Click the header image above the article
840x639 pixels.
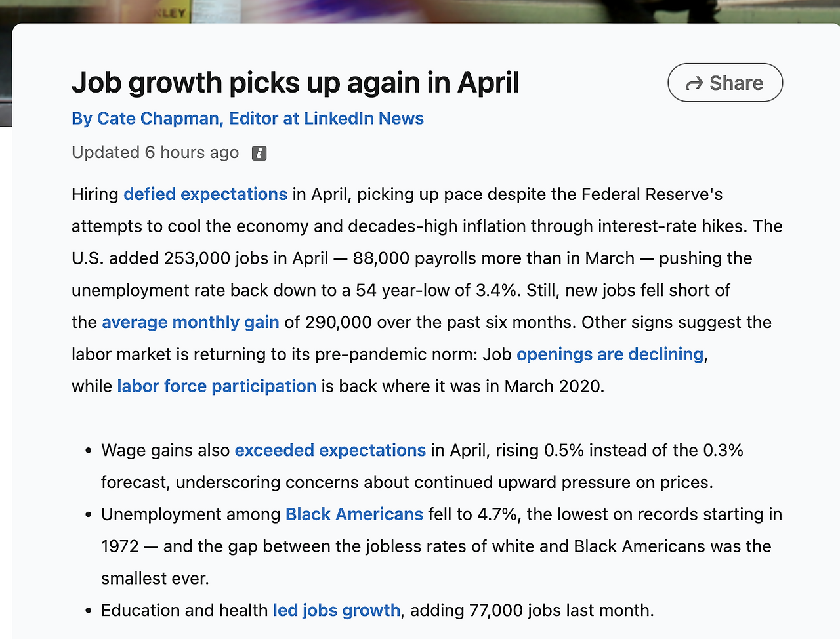point(420,11)
